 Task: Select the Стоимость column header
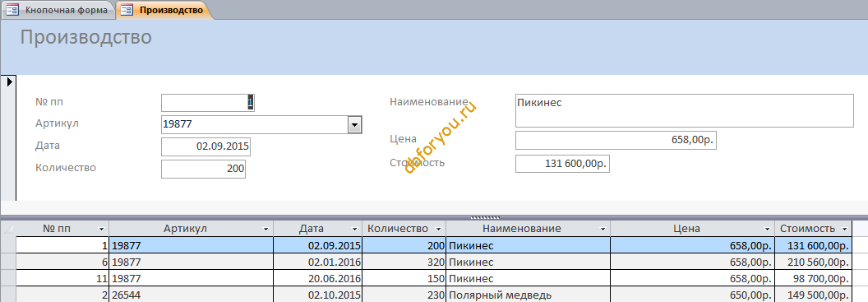(x=813, y=229)
